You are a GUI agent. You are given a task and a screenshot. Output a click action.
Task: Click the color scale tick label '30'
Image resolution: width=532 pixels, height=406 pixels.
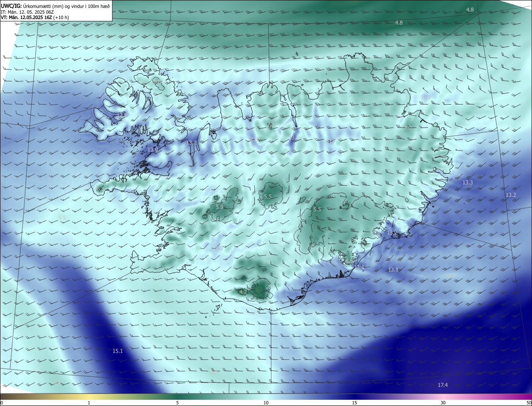click(443, 403)
